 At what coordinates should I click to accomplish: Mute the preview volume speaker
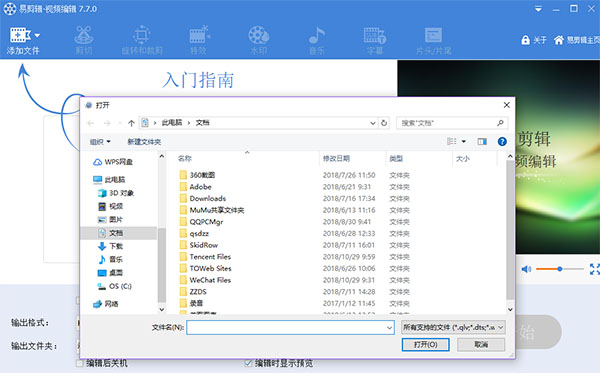pos(527,269)
